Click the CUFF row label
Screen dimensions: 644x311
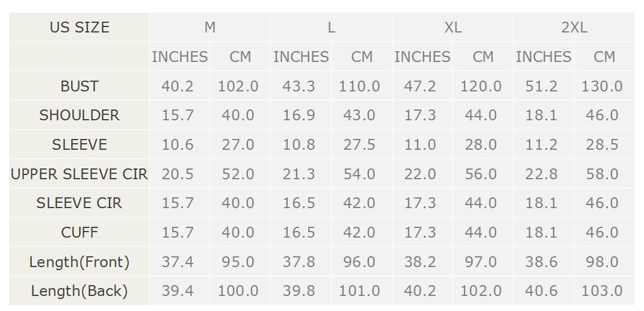79,232
